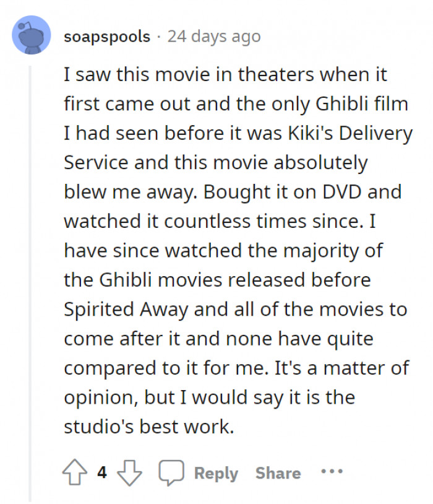Expand more options via the three dots
433x504 pixels.
click(332, 472)
